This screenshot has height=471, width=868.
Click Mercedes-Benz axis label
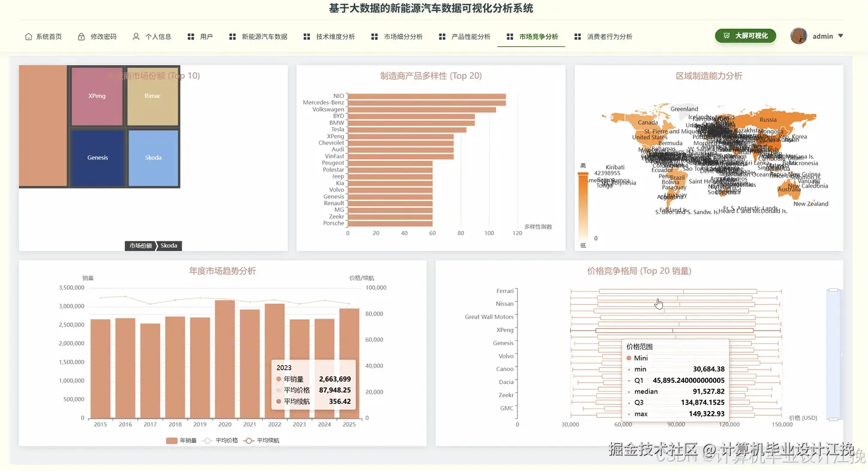(324, 103)
